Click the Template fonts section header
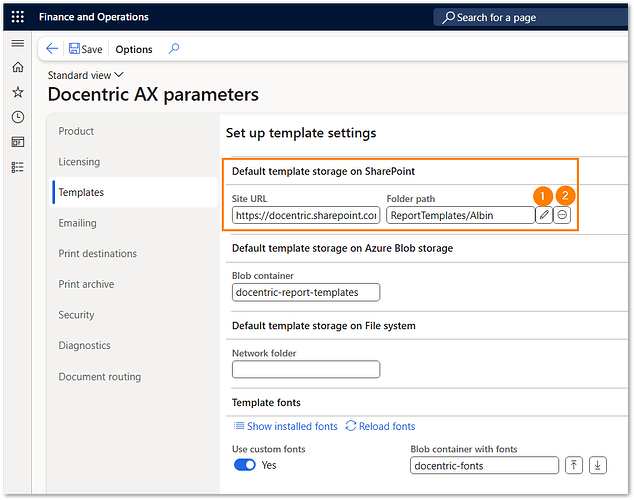Screen dimensions: 634x500 (x=266, y=403)
